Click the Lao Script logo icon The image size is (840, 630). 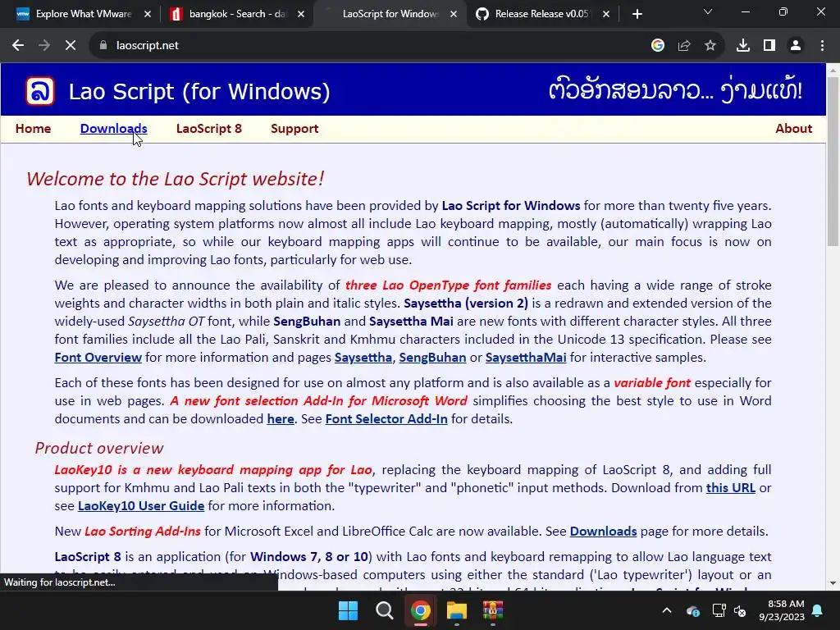[x=40, y=90]
